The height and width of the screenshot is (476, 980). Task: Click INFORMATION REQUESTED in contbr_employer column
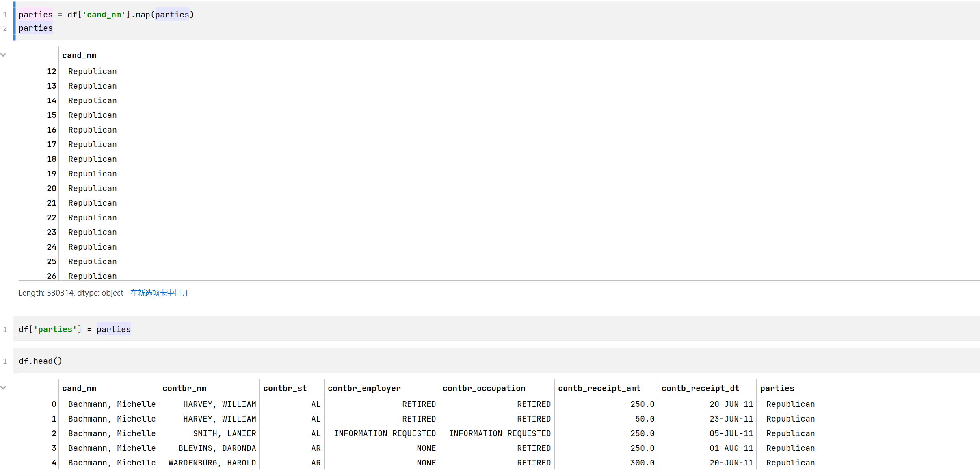pyautogui.click(x=385, y=433)
